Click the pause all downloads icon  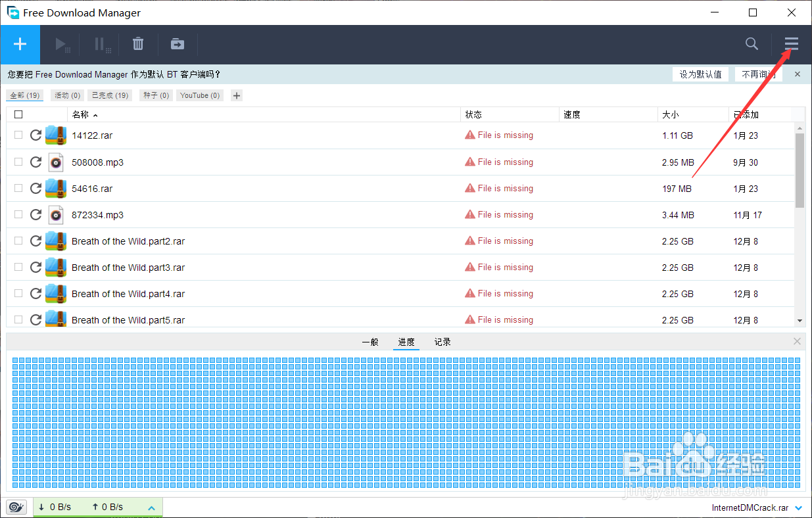[x=101, y=45]
